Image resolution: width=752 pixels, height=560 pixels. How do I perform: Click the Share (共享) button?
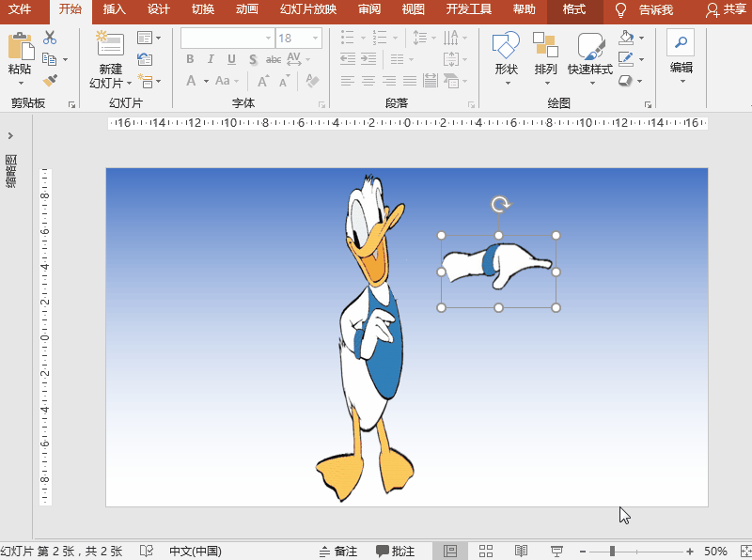coord(727,9)
